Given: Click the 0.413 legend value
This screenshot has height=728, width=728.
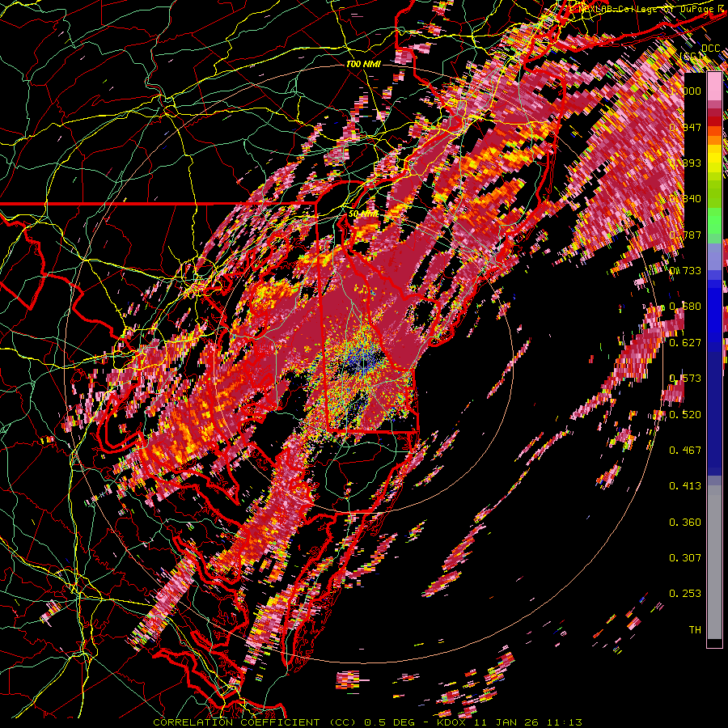Looking at the screenshot, I should coord(685,485).
